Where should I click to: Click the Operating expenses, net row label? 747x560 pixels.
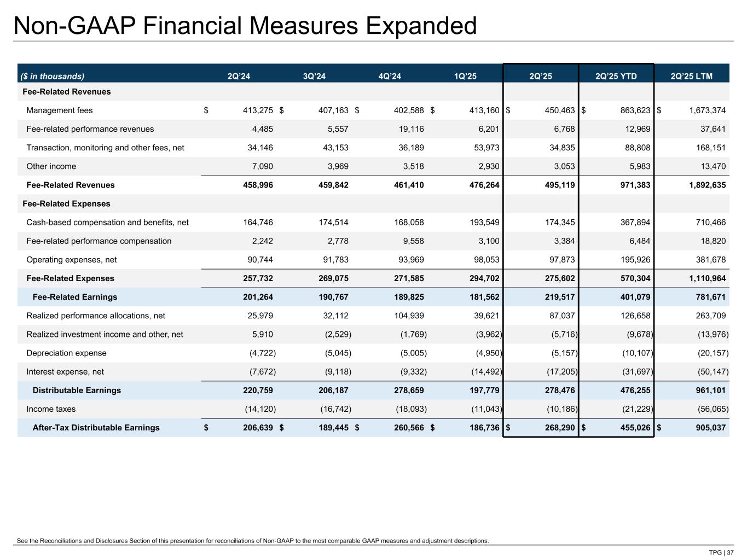coord(72,260)
